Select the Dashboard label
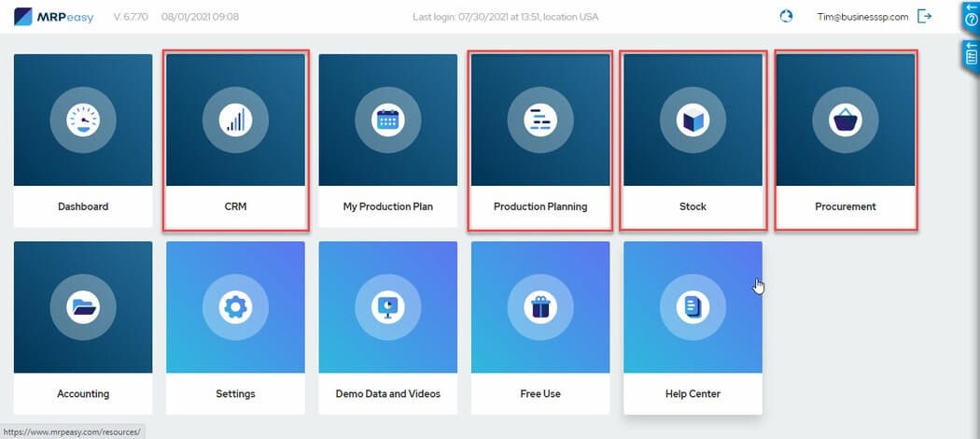Image resolution: width=980 pixels, height=439 pixels. click(x=83, y=206)
